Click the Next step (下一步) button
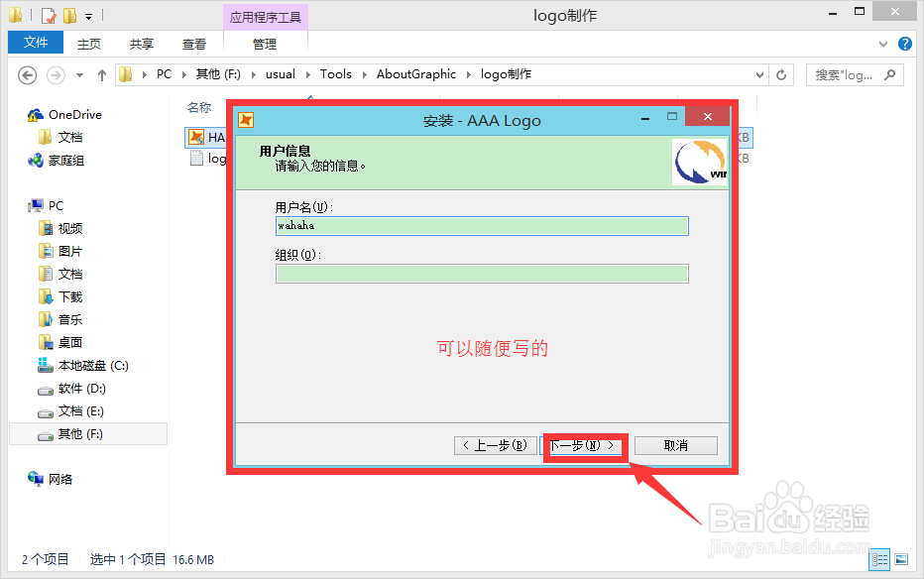The image size is (924, 579). point(583,446)
